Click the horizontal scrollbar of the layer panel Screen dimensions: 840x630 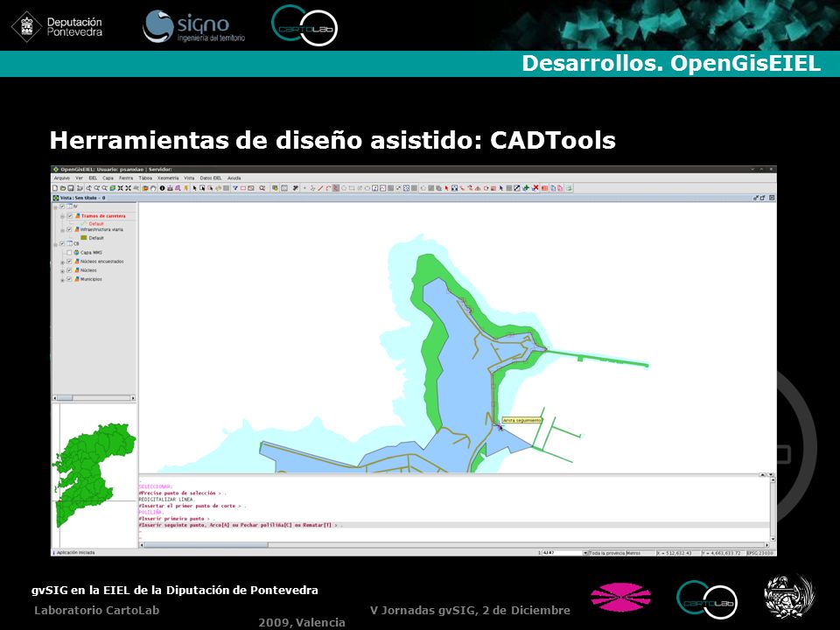(x=94, y=398)
